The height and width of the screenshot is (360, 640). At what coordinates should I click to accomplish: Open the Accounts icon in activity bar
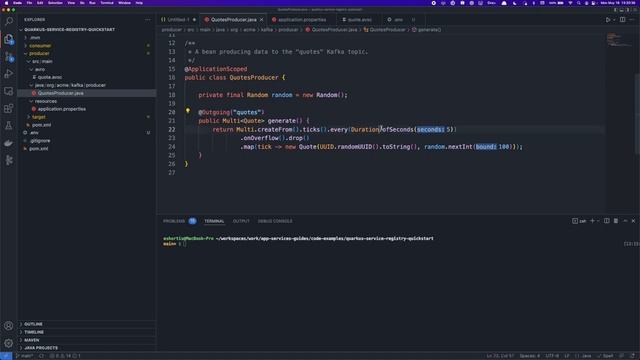[9, 326]
